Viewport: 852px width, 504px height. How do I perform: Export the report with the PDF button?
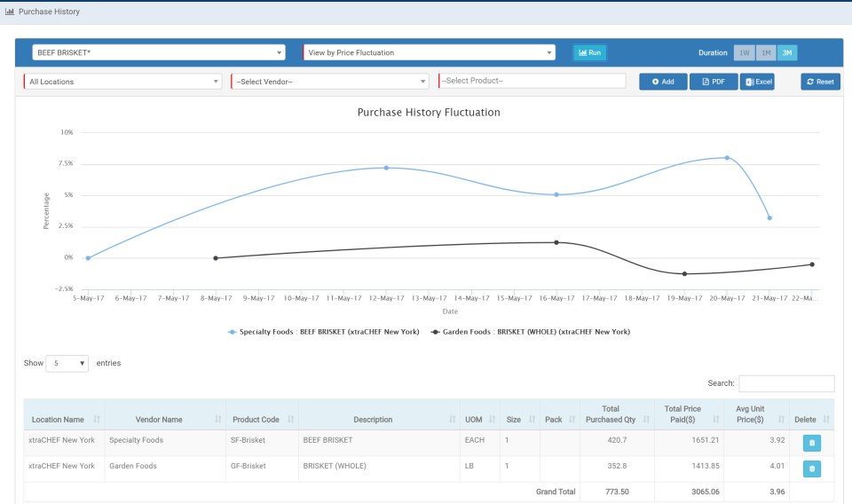click(x=714, y=82)
